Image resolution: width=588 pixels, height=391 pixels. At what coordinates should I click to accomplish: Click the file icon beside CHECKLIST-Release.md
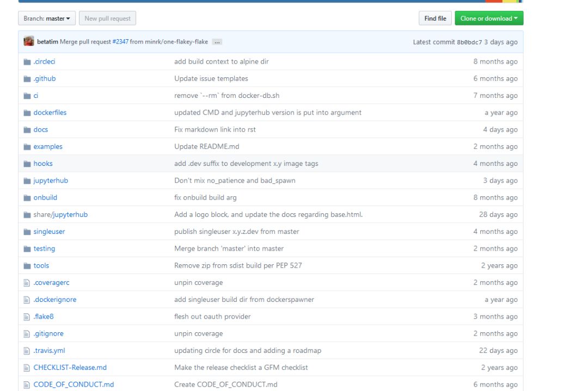(x=27, y=368)
